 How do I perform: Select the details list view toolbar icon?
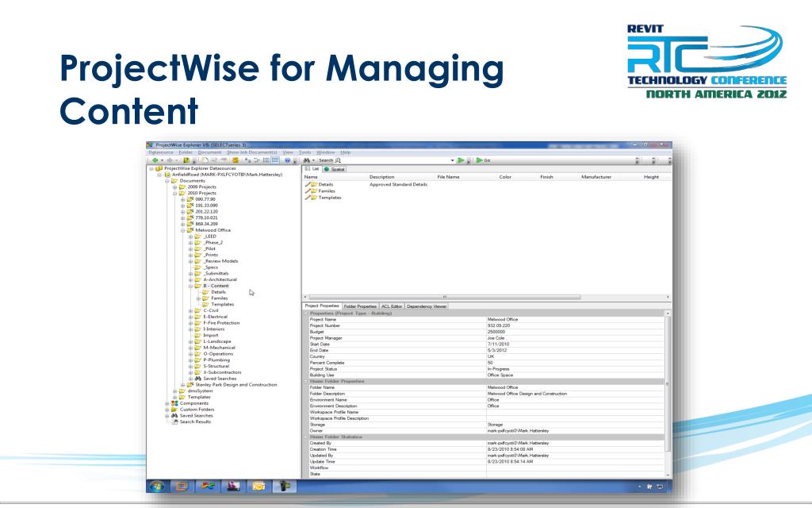pos(275,160)
